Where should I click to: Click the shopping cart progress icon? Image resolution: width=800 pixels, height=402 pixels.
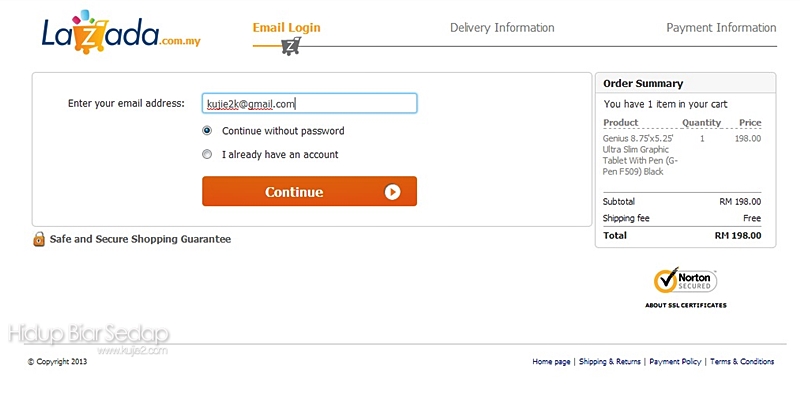pos(290,46)
